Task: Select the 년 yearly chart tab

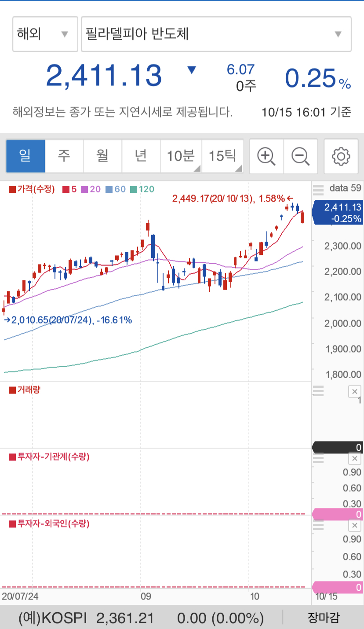Action: coord(141,156)
